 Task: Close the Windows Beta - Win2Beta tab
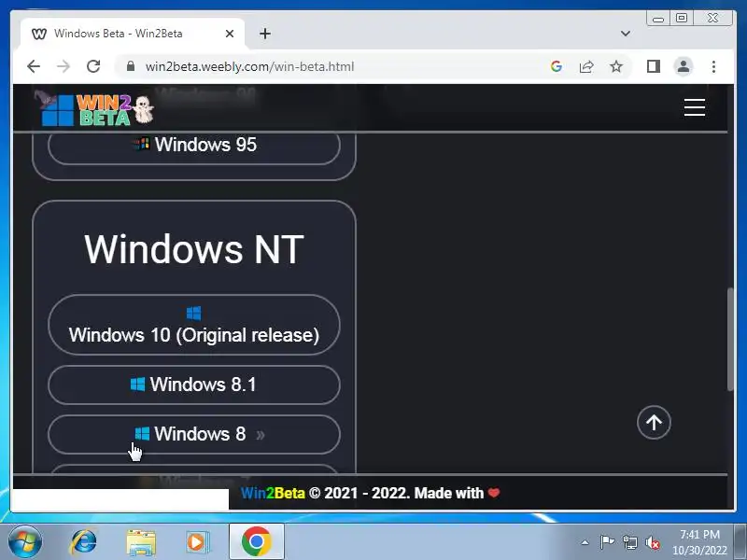(229, 34)
